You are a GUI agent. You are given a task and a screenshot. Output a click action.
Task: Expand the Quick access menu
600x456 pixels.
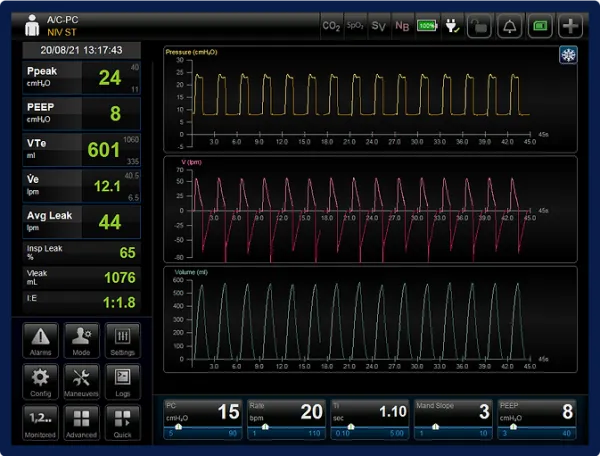click(x=123, y=422)
